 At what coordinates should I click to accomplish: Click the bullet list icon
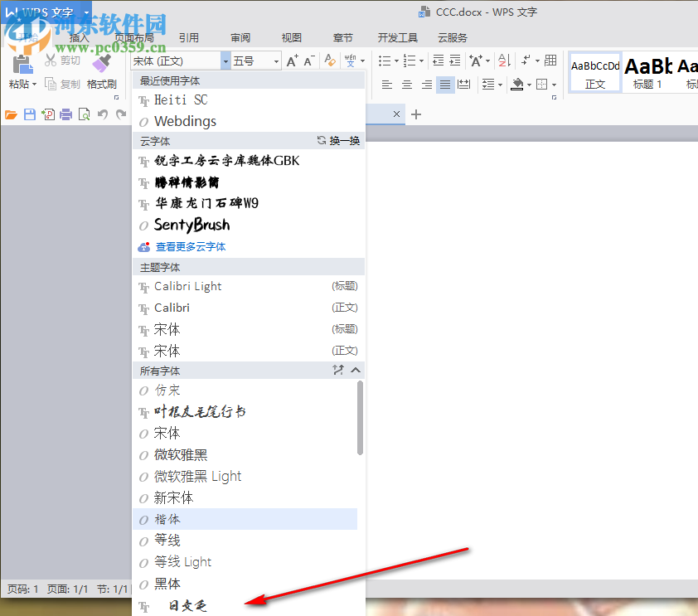[384, 61]
